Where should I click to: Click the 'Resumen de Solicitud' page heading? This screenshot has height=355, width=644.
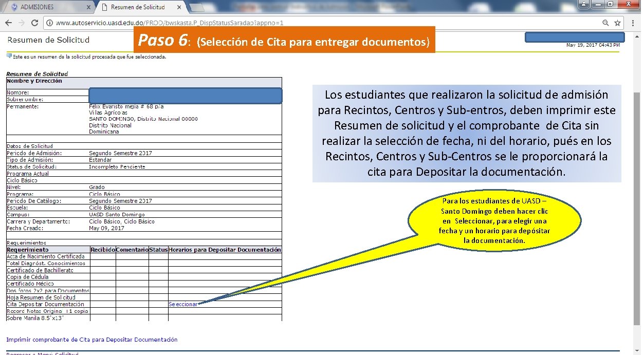click(48, 40)
